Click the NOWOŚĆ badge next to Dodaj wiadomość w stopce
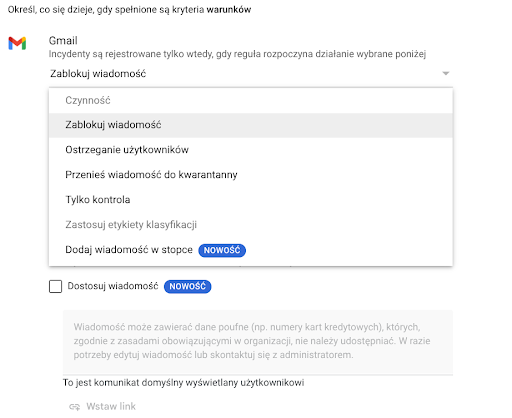 pos(222,250)
